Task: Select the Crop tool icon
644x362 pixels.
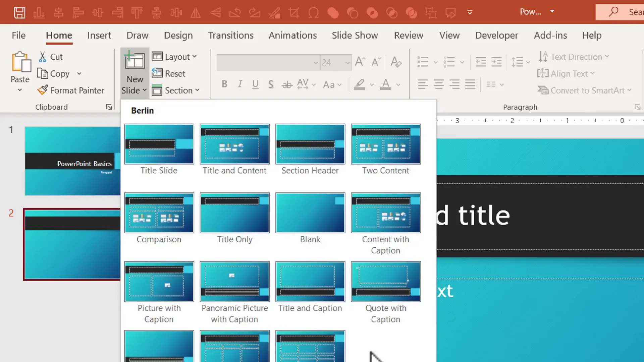Action: (294, 13)
